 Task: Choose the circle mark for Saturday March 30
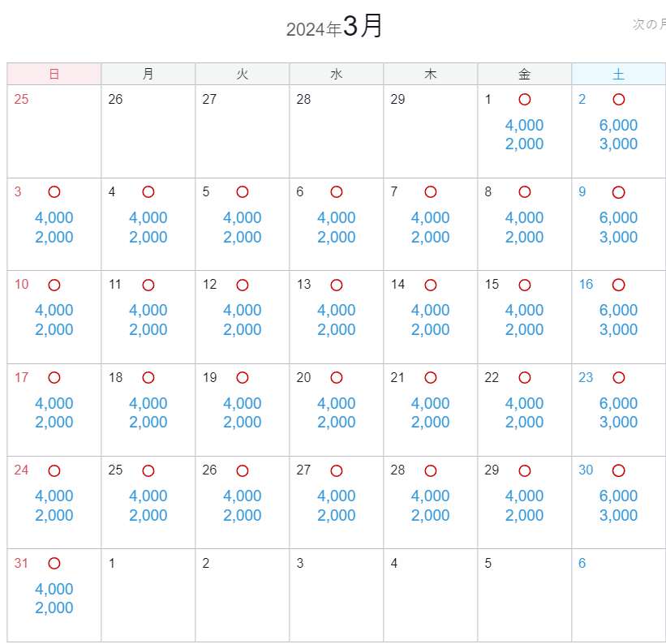(619, 470)
